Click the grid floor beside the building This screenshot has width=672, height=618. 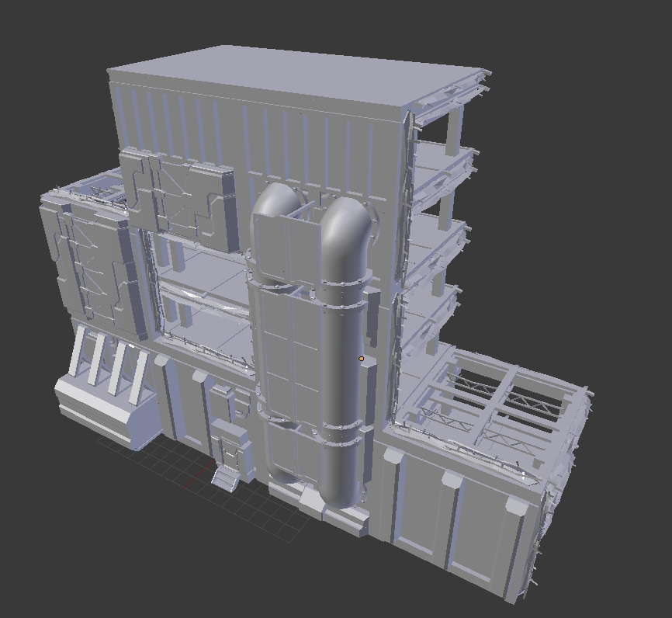click(194, 505)
